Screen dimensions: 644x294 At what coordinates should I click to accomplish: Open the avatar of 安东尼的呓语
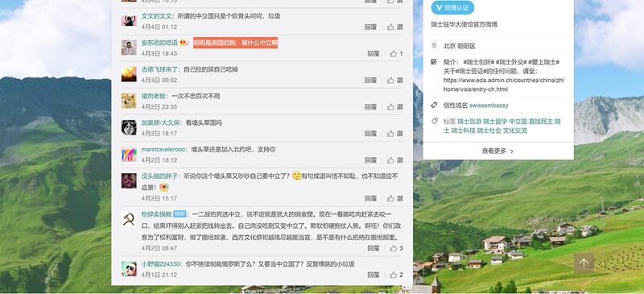(129, 48)
